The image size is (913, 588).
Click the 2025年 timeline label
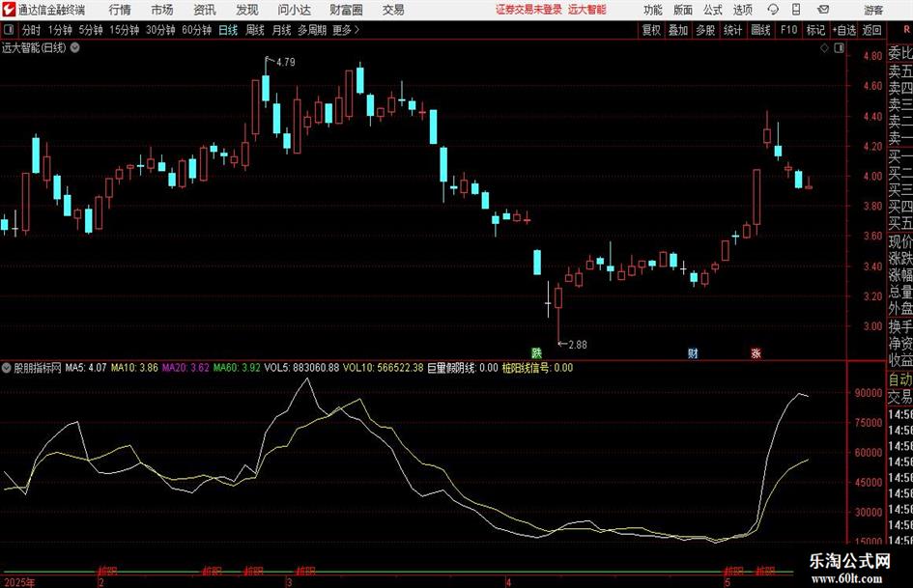tap(19, 582)
